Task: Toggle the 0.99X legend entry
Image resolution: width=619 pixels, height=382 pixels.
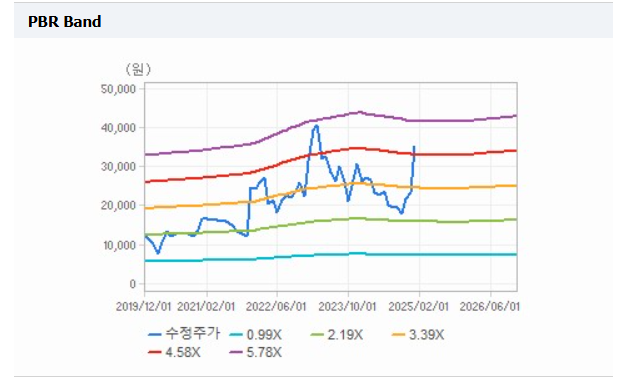Action: tap(255, 335)
